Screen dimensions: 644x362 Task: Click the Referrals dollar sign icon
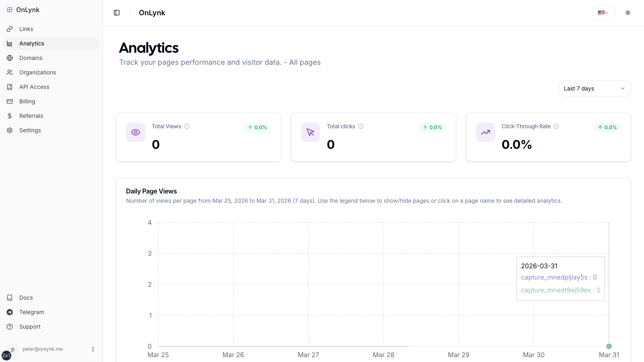(x=10, y=115)
